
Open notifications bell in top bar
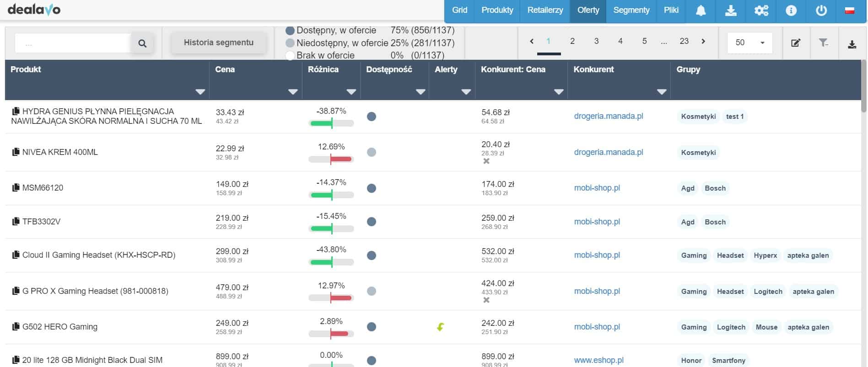(x=701, y=11)
